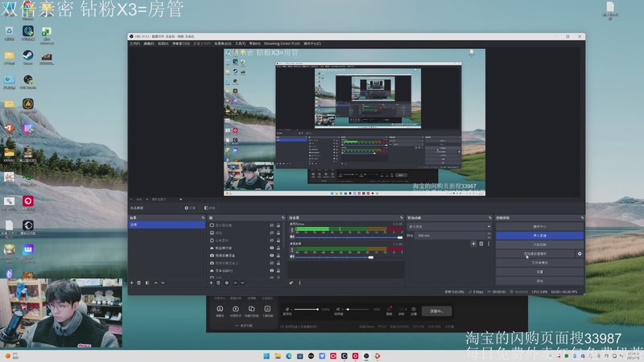644x362 pixels.
Task: Open Windows Start menu in taskbar
Action: coord(266,356)
